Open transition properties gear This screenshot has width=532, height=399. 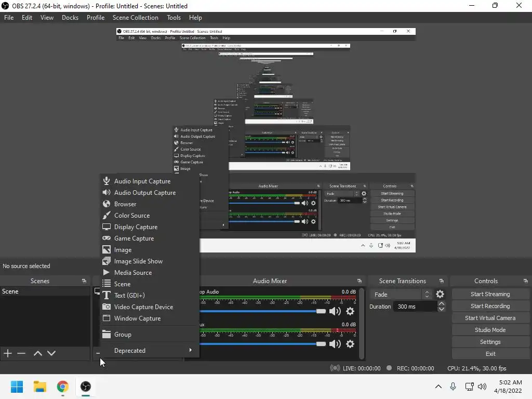(x=440, y=294)
